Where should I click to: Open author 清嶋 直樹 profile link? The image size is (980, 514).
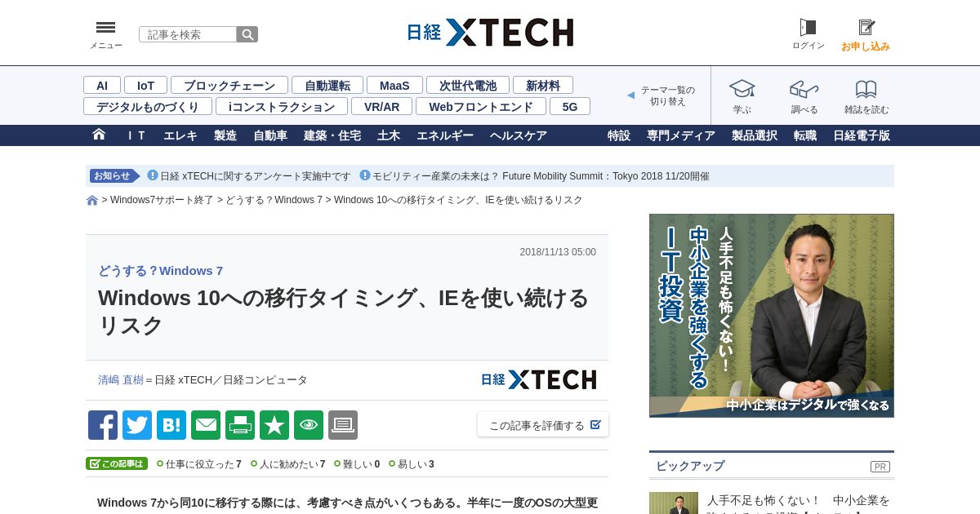click(x=121, y=380)
